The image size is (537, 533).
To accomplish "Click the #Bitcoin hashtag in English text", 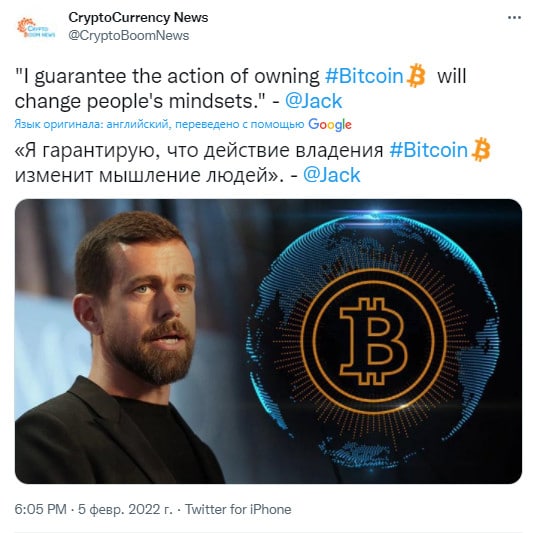I will [364, 76].
